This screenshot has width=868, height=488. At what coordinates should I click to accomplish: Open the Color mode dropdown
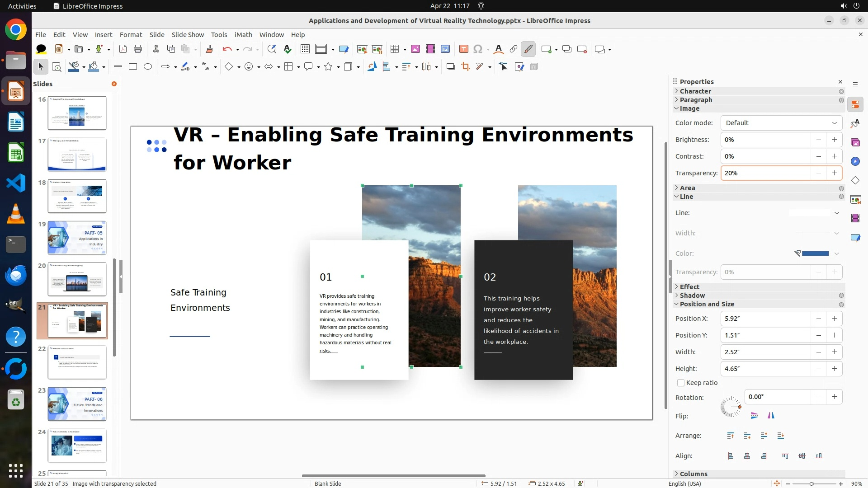(x=781, y=123)
